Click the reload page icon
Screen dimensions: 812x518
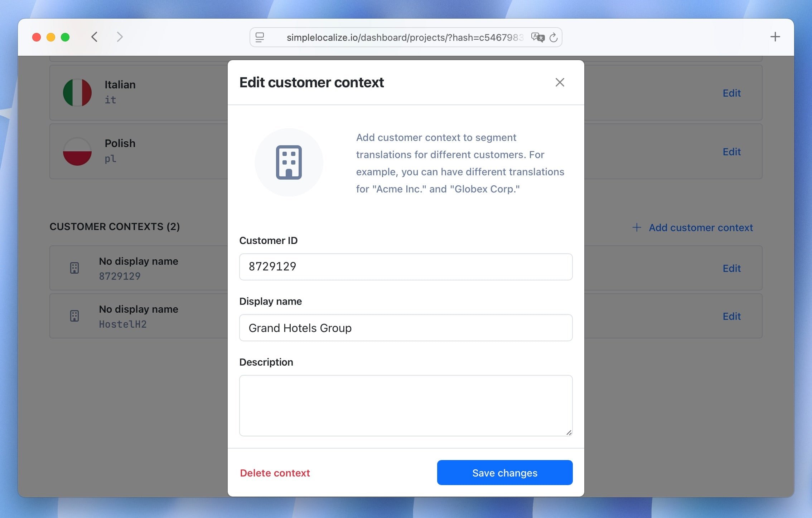[554, 37]
